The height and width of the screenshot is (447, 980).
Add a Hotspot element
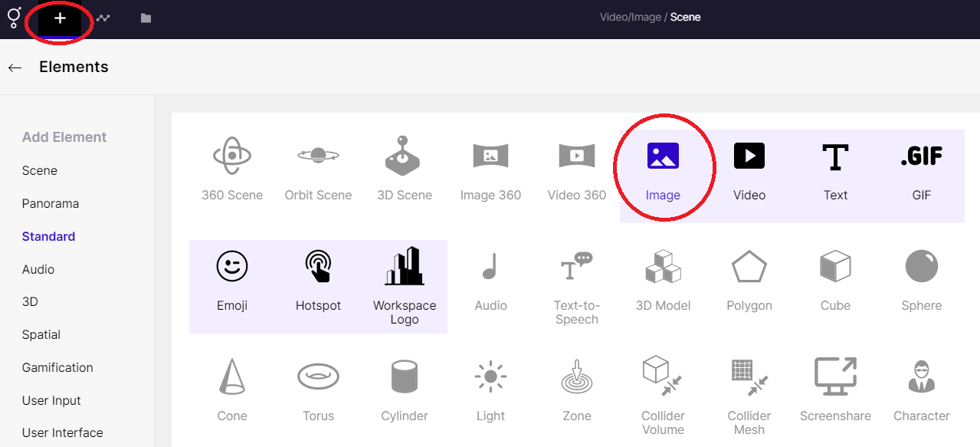pyautogui.click(x=318, y=267)
